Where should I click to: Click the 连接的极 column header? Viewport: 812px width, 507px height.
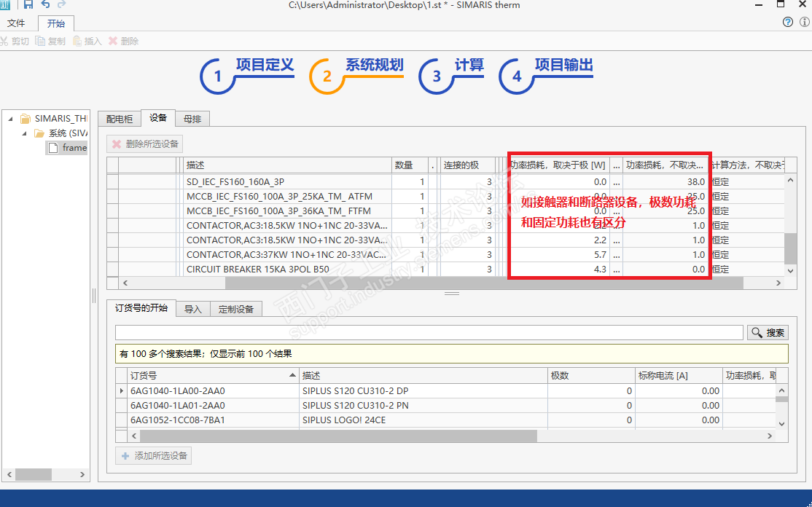(x=466, y=165)
